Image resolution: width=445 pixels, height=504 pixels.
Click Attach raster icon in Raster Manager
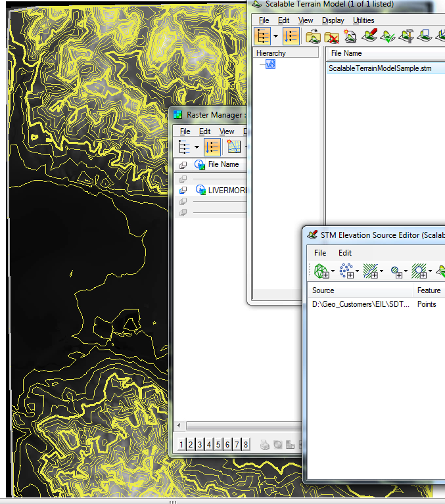(234, 147)
